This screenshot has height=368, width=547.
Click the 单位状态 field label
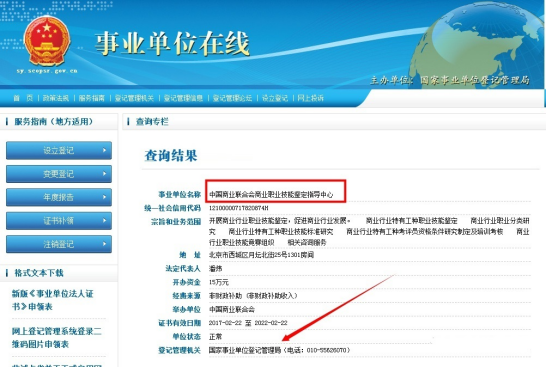[187, 337]
